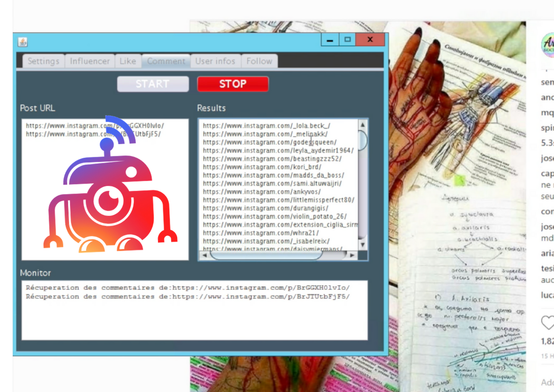Select the violin_potato_26 result URL
This screenshot has height=392, width=554.
(275, 216)
